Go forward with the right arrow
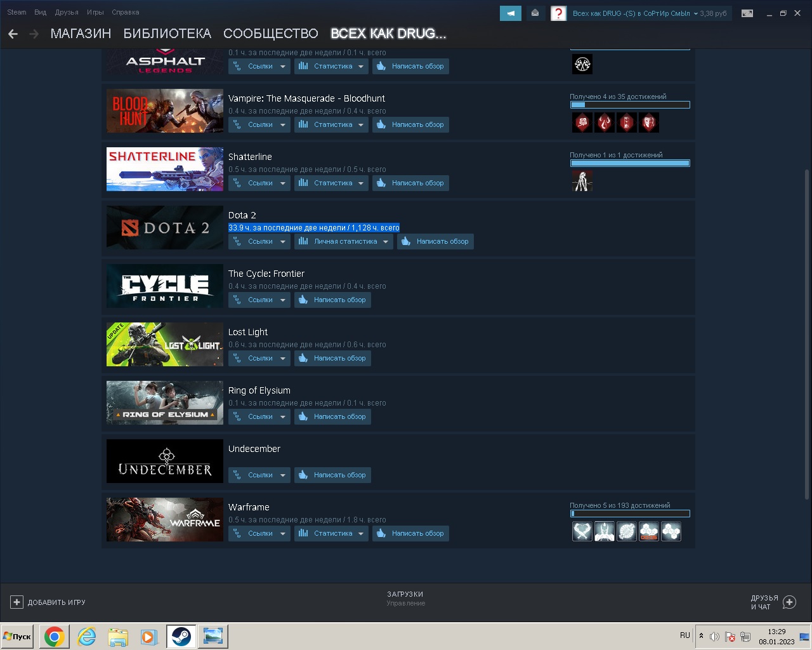Viewport: 812px width, 650px height. coord(34,34)
